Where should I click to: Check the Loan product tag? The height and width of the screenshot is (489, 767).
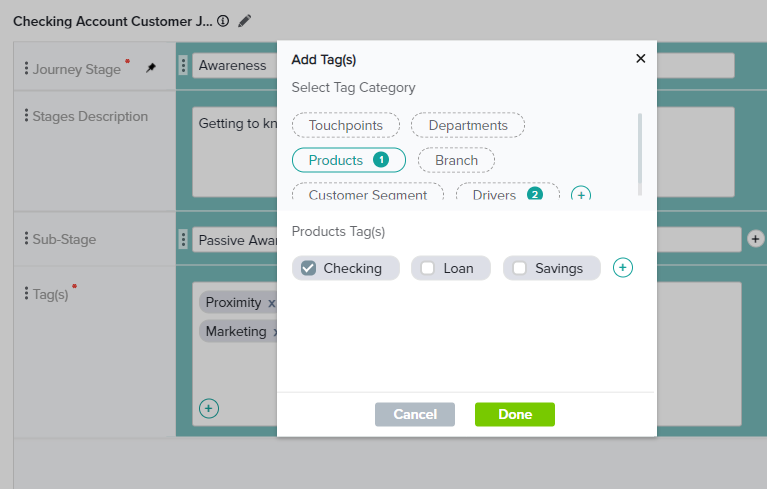(428, 268)
